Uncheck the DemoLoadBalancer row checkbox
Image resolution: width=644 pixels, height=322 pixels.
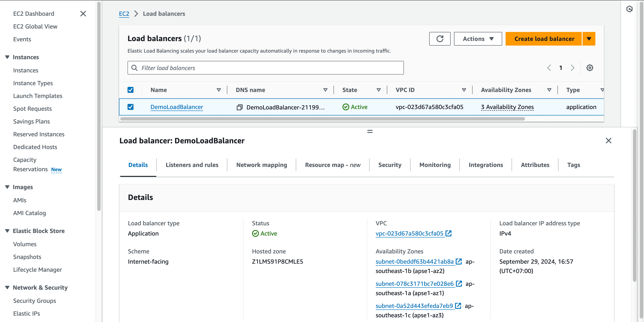point(131,107)
